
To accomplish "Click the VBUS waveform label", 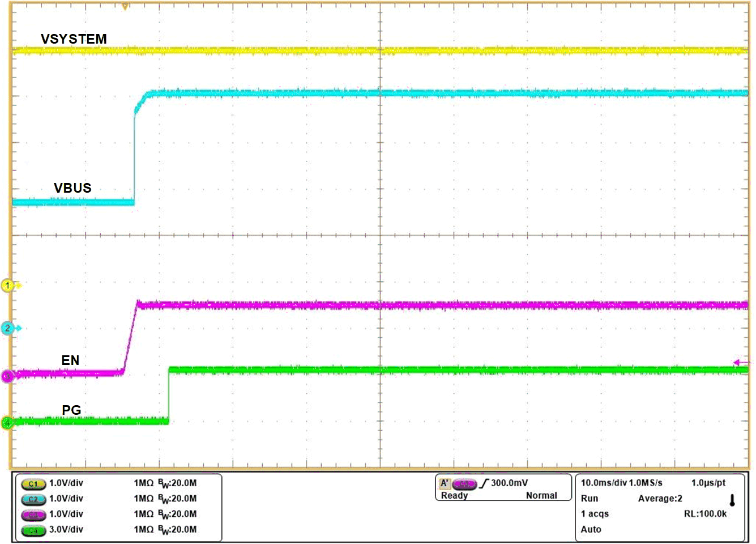I will click(72, 188).
